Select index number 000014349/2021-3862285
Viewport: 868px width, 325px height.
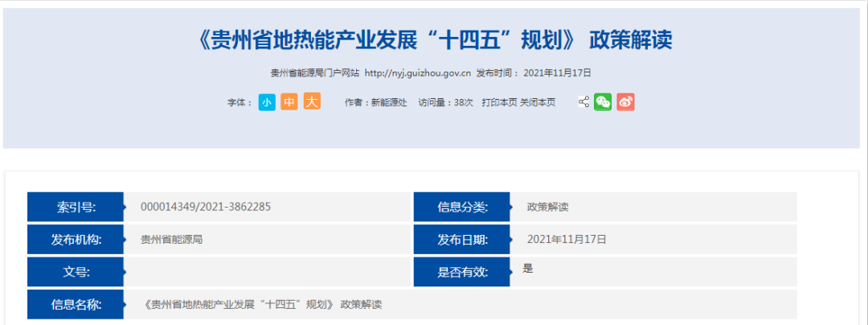(x=206, y=207)
